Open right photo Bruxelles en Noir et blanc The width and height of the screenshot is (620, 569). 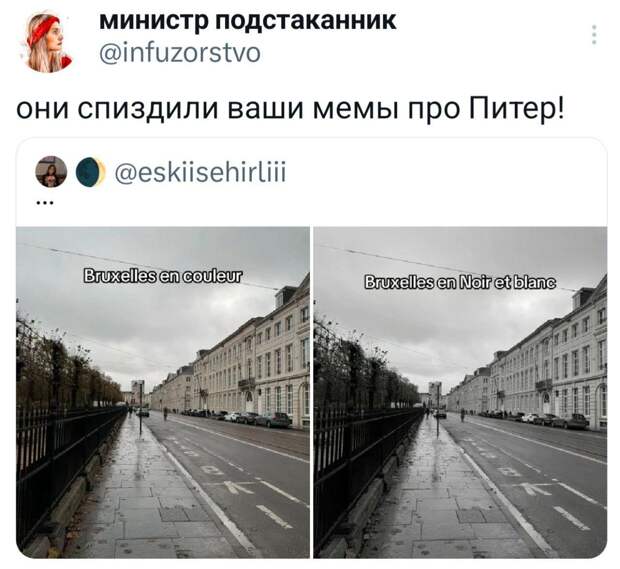[x=460, y=392]
